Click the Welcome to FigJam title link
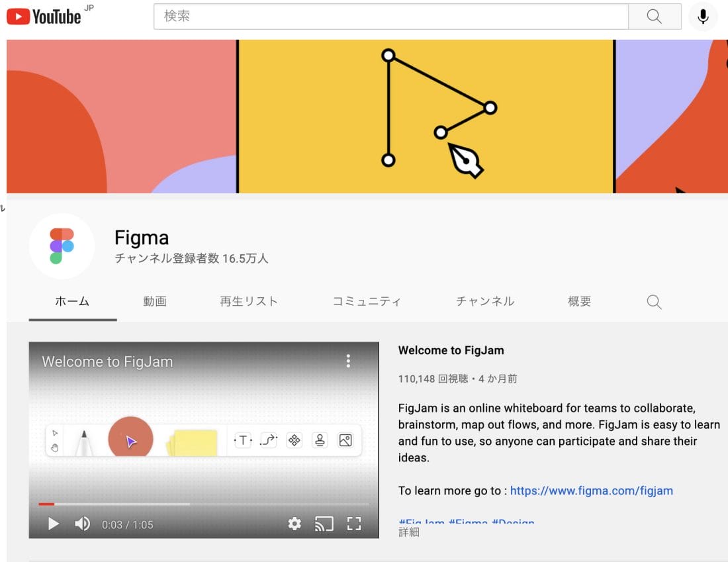 coord(451,350)
